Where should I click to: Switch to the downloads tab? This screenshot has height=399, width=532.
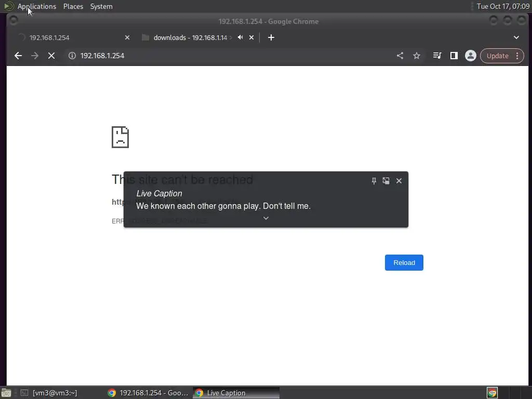[x=190, y=37]
